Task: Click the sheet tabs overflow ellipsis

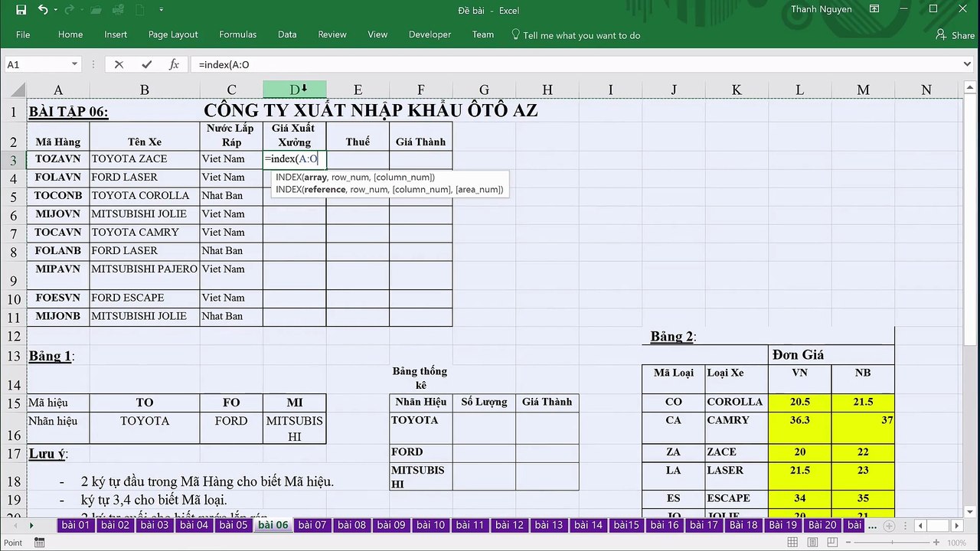Action: pyautogui.click(x=872, y=526)
